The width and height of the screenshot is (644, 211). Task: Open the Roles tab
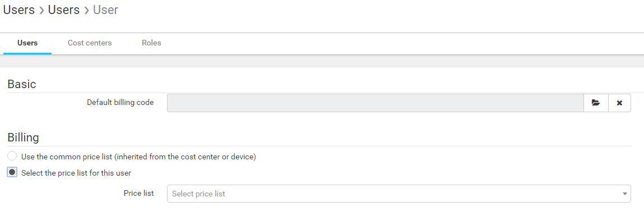tap(151, 43)
